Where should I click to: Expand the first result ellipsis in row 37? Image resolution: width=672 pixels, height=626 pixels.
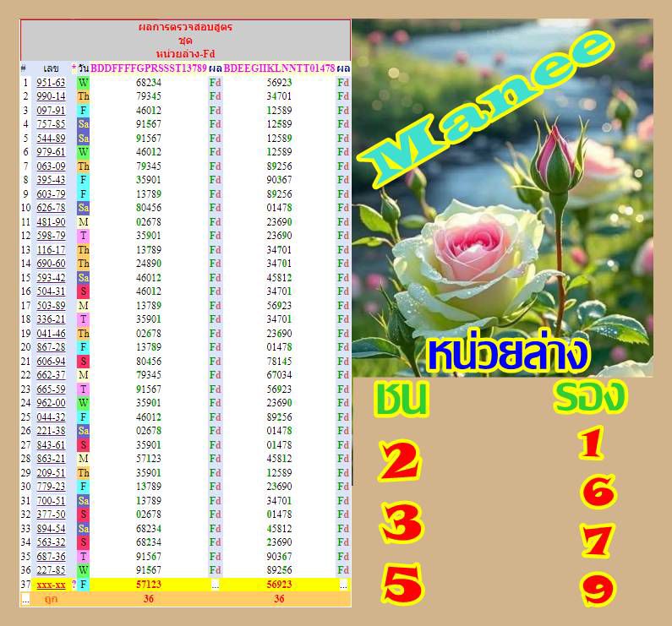tap(216, 585)
